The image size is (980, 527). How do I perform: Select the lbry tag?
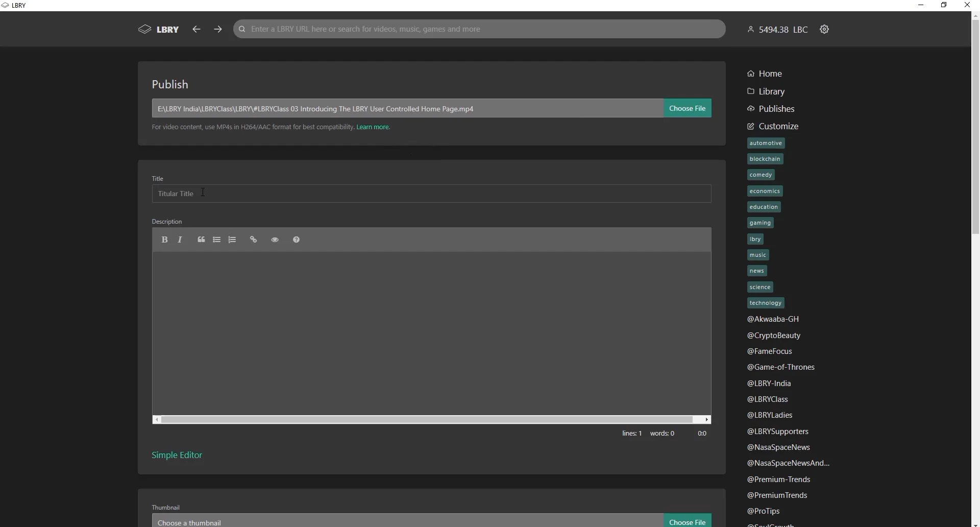[x=755, y=239]
